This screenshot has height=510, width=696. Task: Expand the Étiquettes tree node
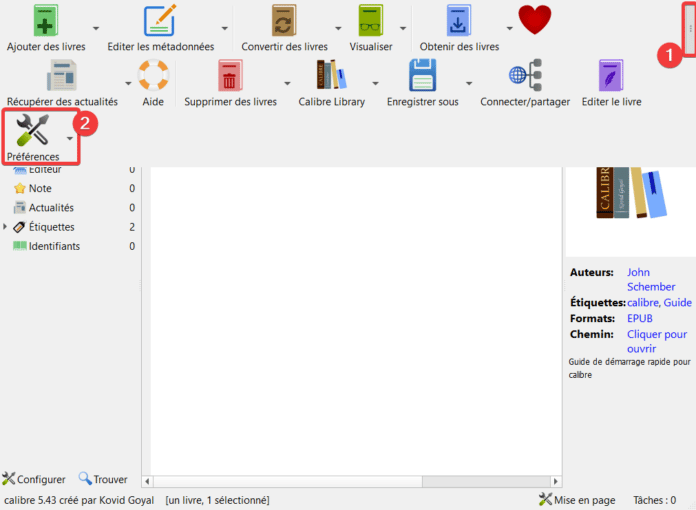coord(5,227)
